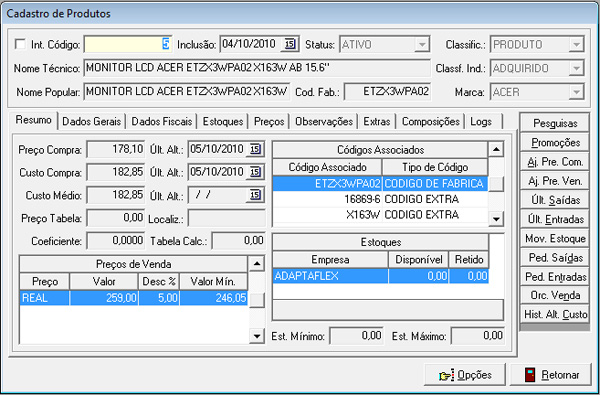Open Ped. Saídas
This screenshot has height=395, width=600.
(x=555, y=257)
